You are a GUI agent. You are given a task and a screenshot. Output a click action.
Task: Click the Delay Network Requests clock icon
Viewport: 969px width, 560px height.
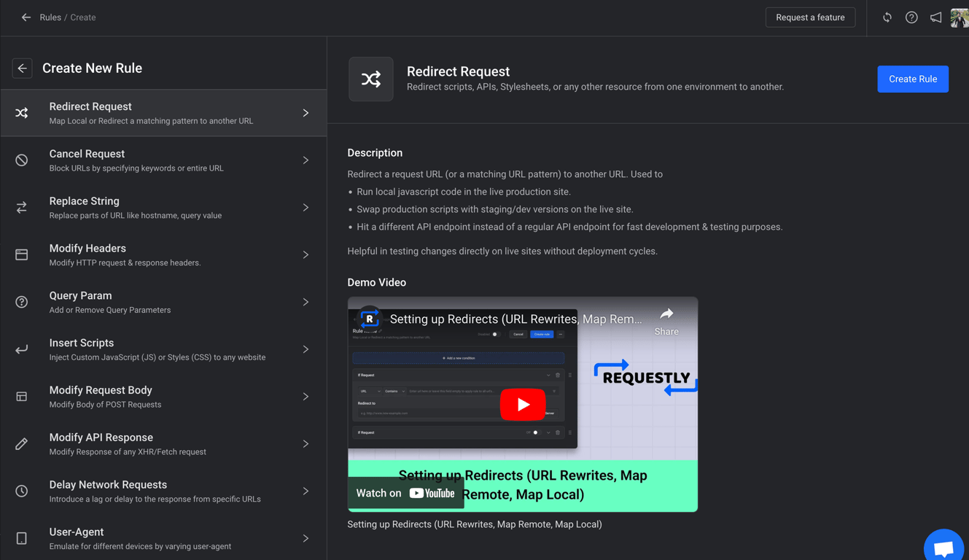(x=22, y=491)
